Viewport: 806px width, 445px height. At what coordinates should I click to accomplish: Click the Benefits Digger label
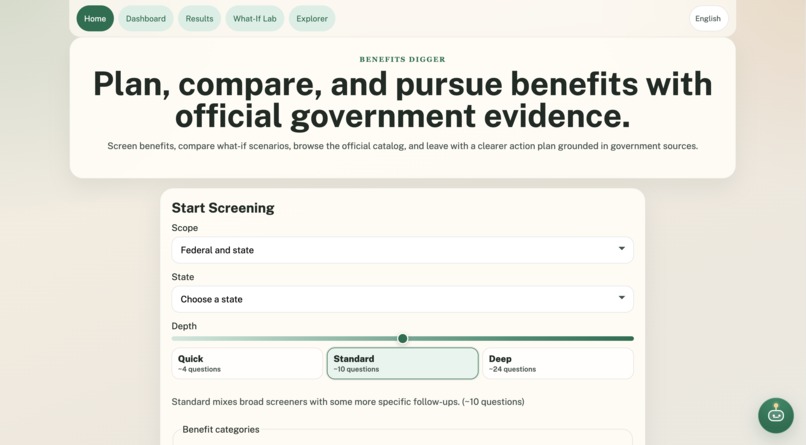(402, 59)
